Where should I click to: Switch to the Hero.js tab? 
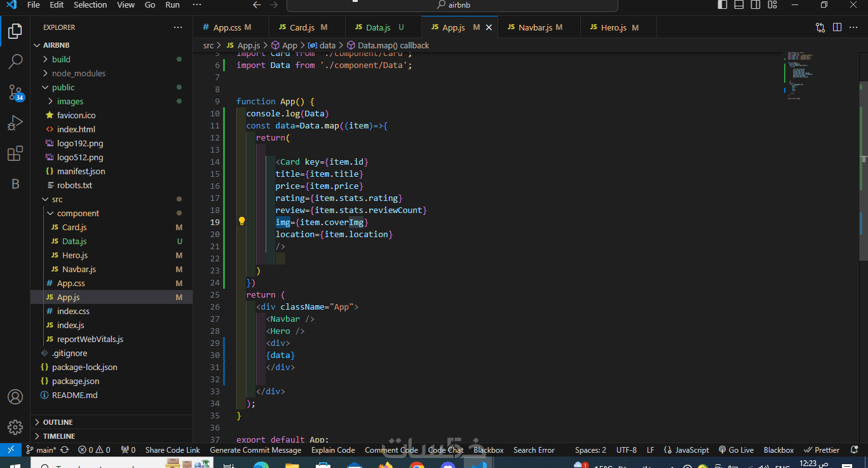(x=618, y=27)
